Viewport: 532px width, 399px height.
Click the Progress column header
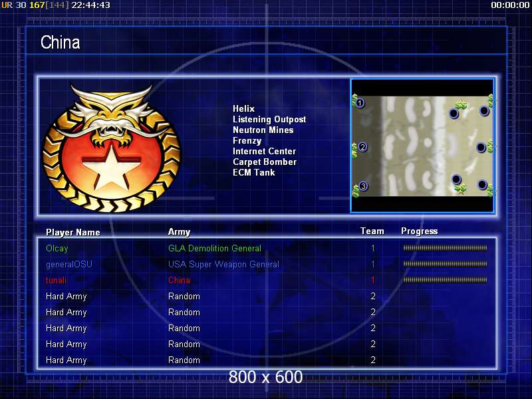tap(420, 231)
